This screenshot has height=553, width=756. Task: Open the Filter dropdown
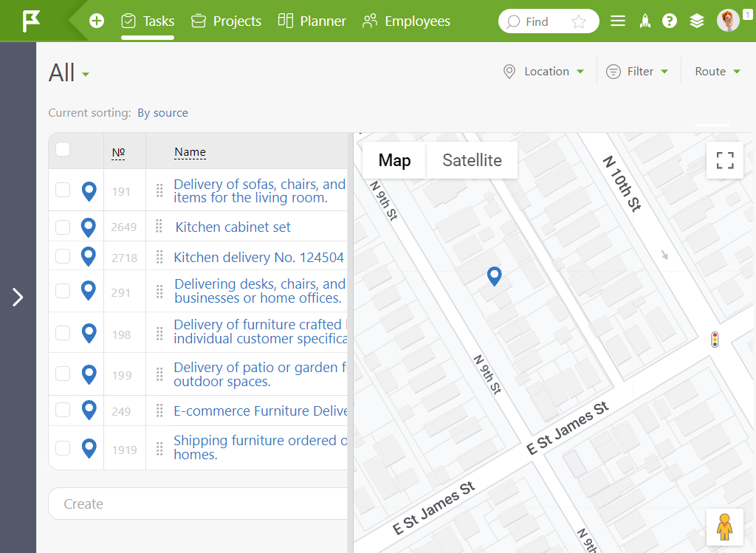coord(637,72)
